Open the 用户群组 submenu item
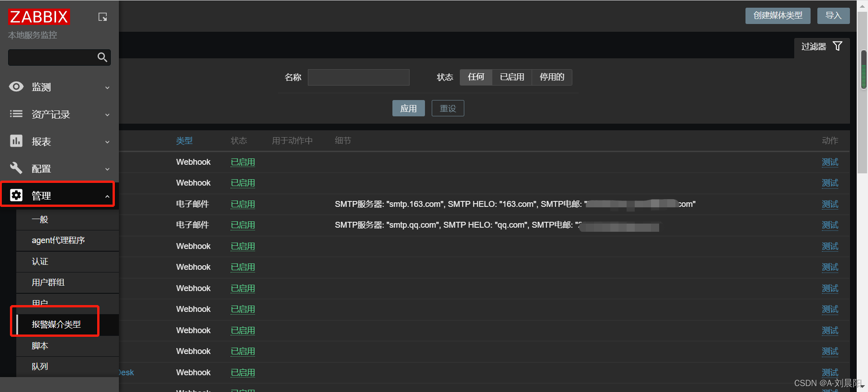This screenshot has width=868, height=392. [48, 282]
